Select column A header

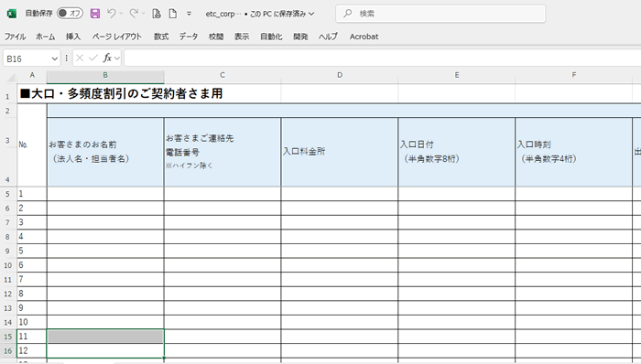click(32, 75)
